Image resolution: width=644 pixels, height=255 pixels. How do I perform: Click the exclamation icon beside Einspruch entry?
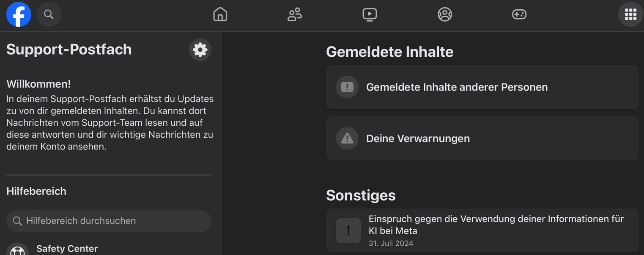coord(348,230)
